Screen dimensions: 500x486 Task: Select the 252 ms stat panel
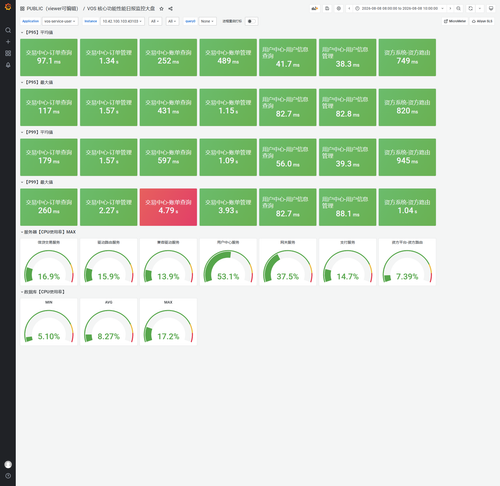pyautogui.click(x=168, y=57)
